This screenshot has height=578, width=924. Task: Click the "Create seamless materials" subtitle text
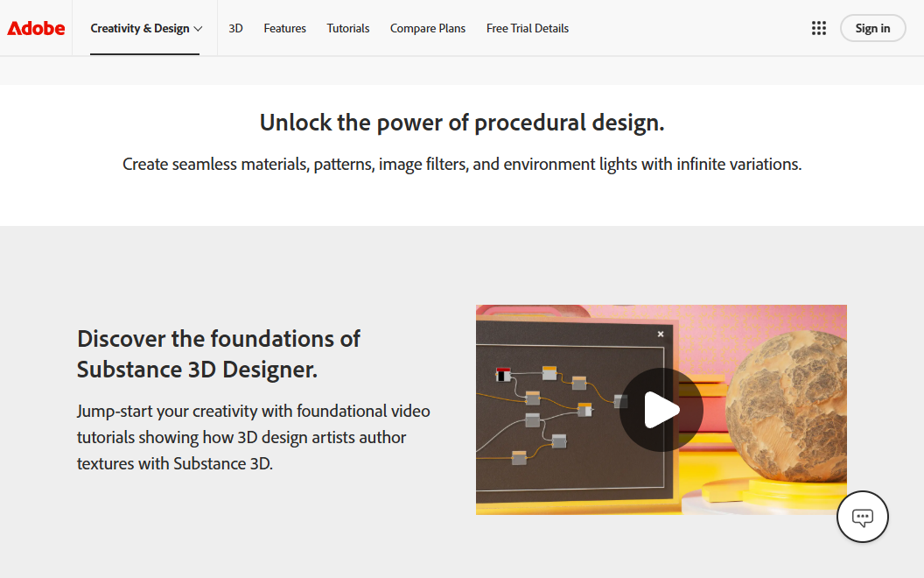[x=462, y=164]
